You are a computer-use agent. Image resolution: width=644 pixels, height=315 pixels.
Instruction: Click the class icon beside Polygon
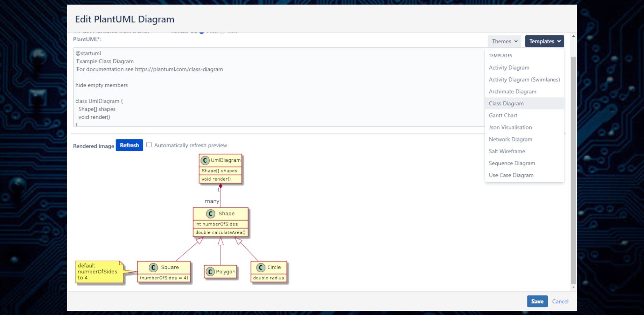tap(210, 272)
